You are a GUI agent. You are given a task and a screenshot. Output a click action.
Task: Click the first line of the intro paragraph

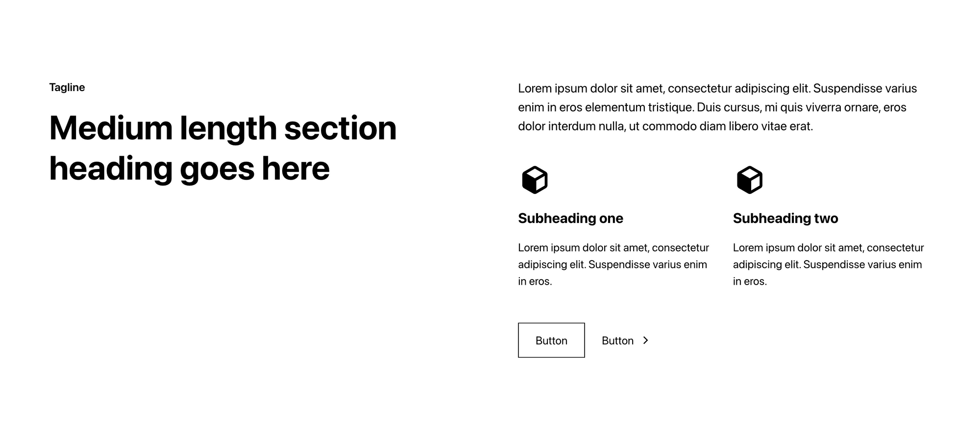tap(717, 88)
